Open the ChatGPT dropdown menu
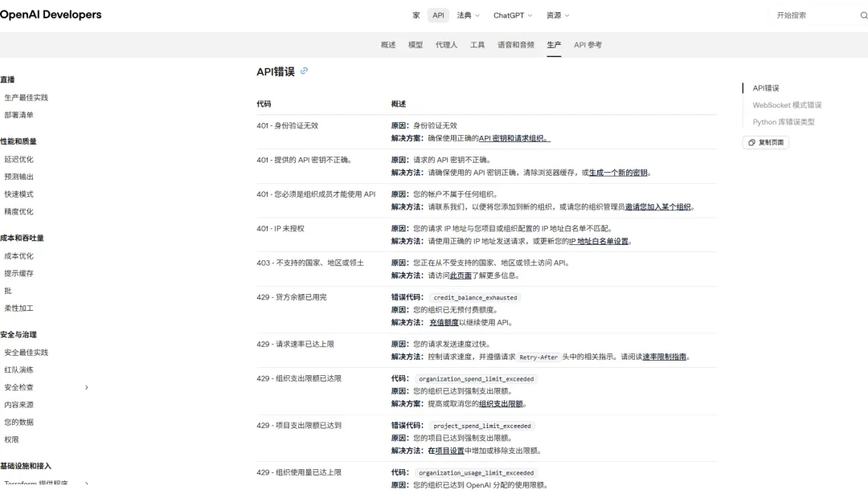The image size is (868, 494). coord(513,15)
